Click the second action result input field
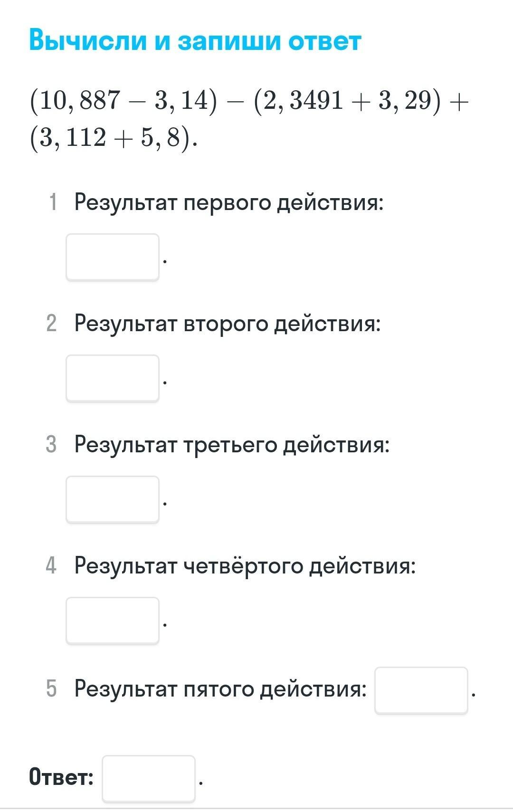The width and height of the screenshot is (513, 812). 113,378
